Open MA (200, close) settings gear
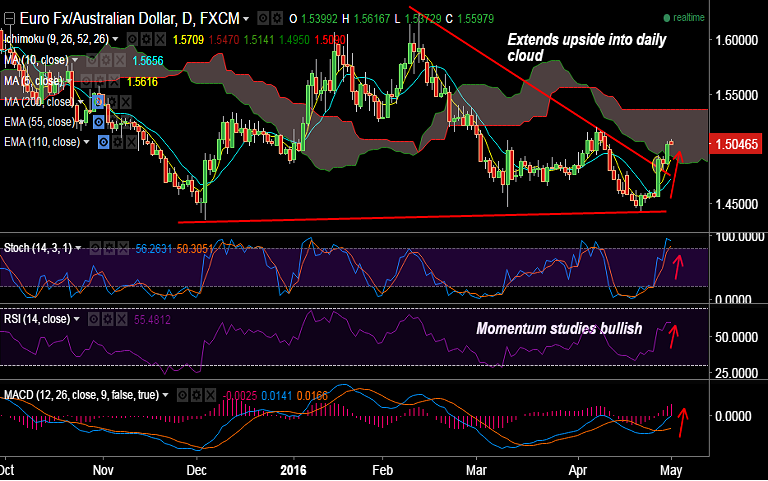The width and height of the screenshot is (768, 481). pos(112,102)
